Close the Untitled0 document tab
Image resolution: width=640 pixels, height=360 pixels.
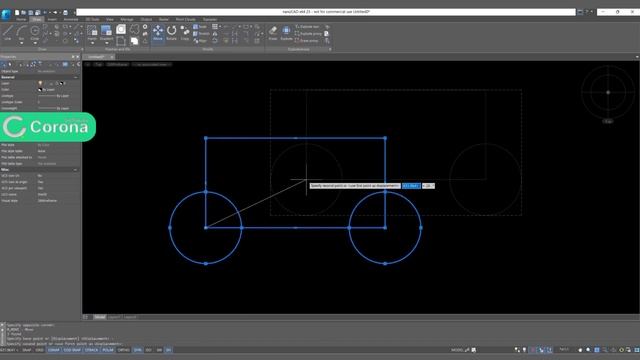point(111,57)
